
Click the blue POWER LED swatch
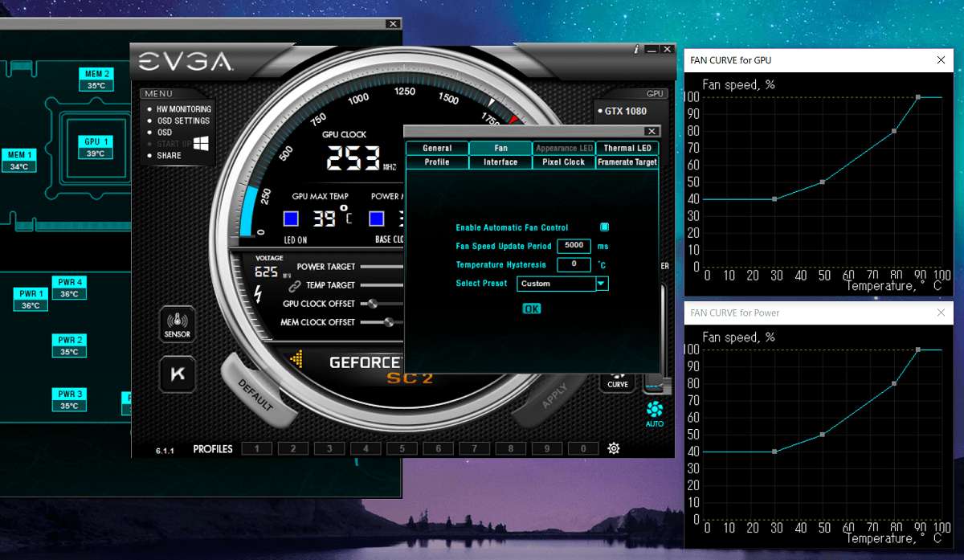tap(377, 219)
